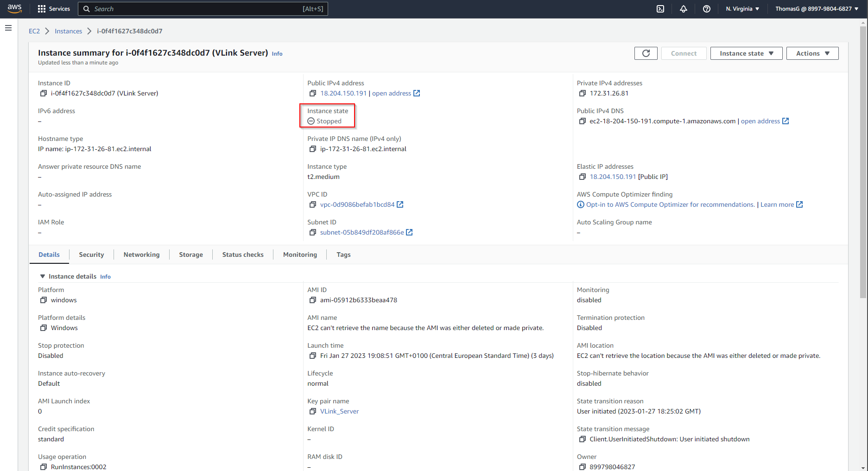This screenshot has width=868, height=471.
Task: Copy the Subnet ID
Action: tap(313, 232)
